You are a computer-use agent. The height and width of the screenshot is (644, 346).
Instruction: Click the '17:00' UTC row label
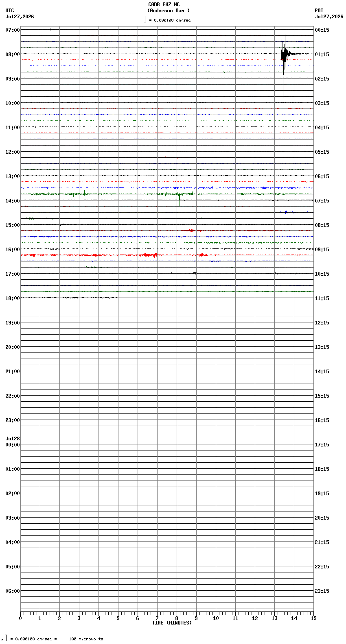click(x=13, y=274)
